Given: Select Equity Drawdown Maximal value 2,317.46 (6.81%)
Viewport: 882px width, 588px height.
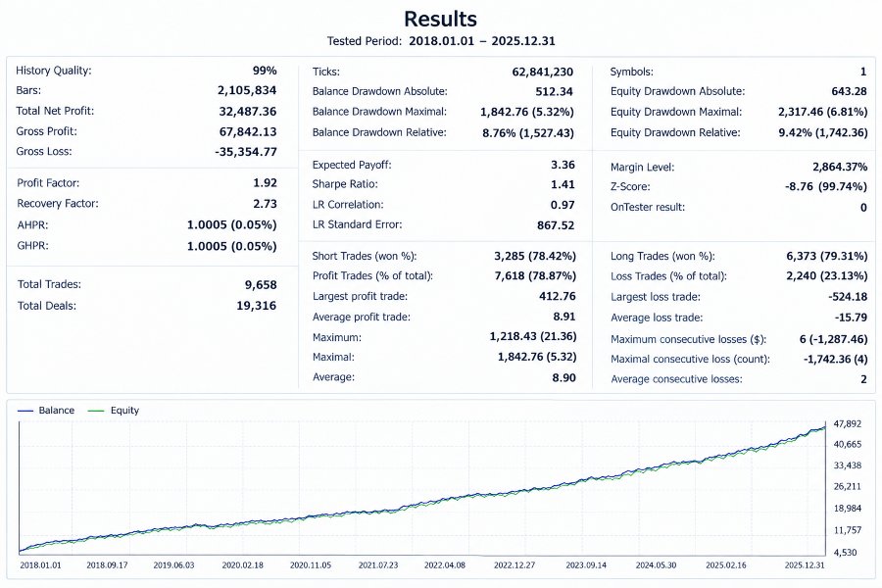Looking at the screenshot, I should coord(823,112).
